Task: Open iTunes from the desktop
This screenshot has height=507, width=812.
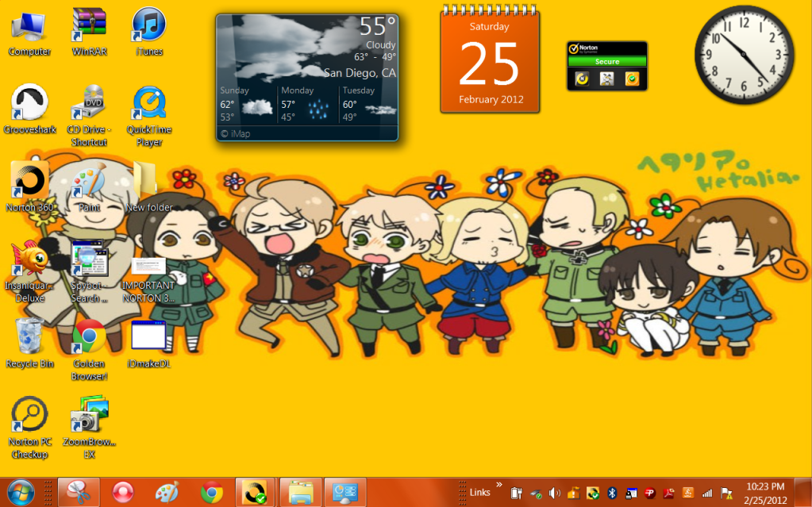Action: tap(149, 33)
